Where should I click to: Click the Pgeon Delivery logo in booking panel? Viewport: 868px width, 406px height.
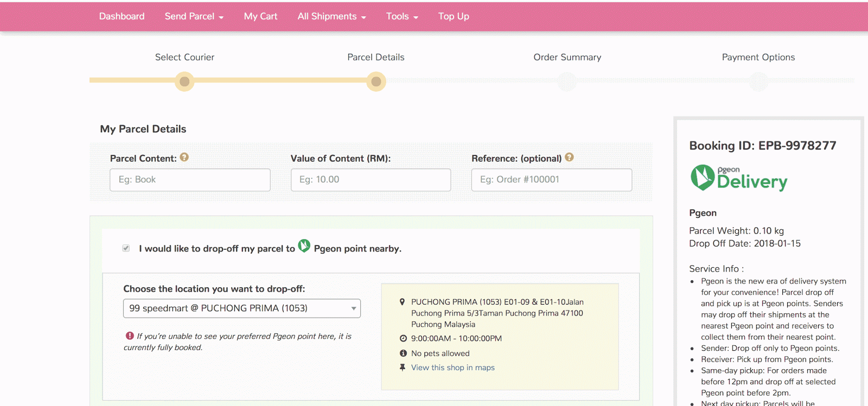[x=739, y=178]
